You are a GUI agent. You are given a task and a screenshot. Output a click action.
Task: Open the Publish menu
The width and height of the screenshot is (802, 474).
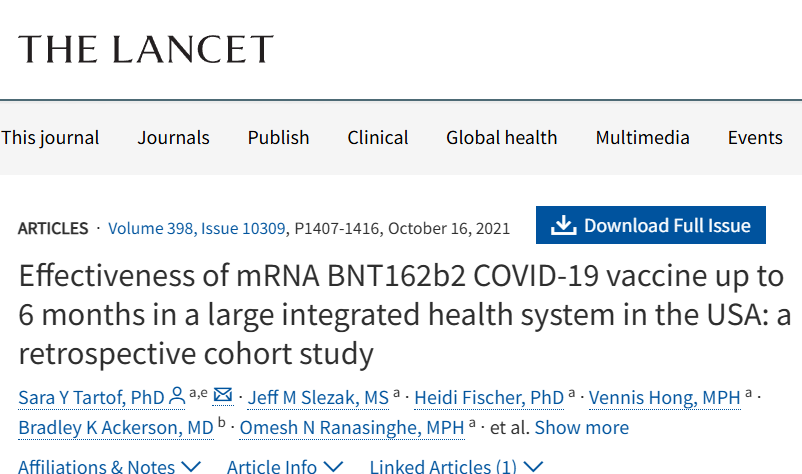pyautogui.click(x=278, y=138)
